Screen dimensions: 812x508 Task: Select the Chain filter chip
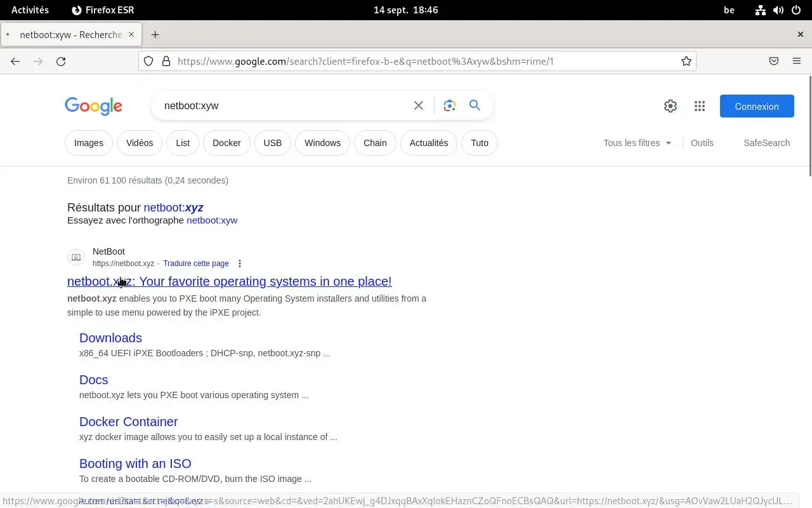375,143
